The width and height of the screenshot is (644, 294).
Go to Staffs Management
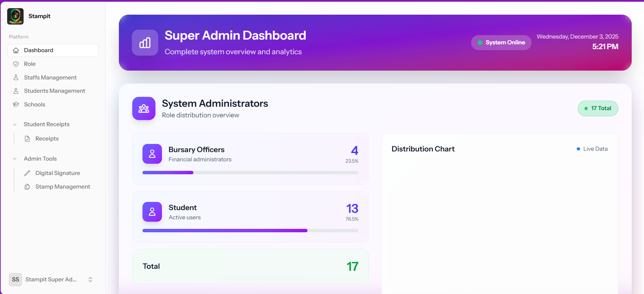[x=50, y=77]
